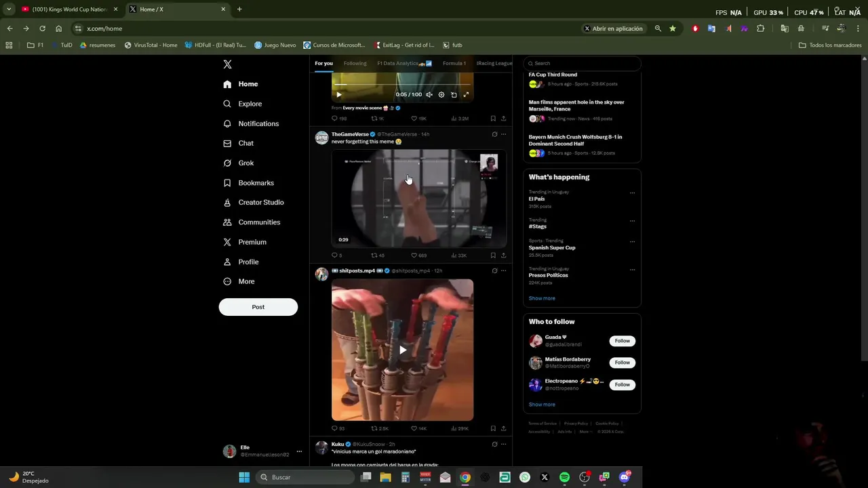Open Discord from the taskbar
Screen dimensions: 868x488
click(624, 477)
